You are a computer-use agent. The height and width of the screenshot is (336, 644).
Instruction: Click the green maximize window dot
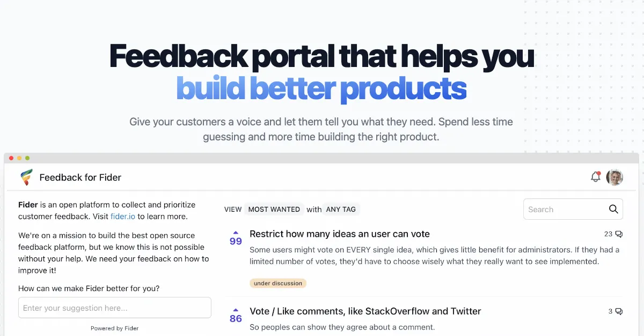27,158
